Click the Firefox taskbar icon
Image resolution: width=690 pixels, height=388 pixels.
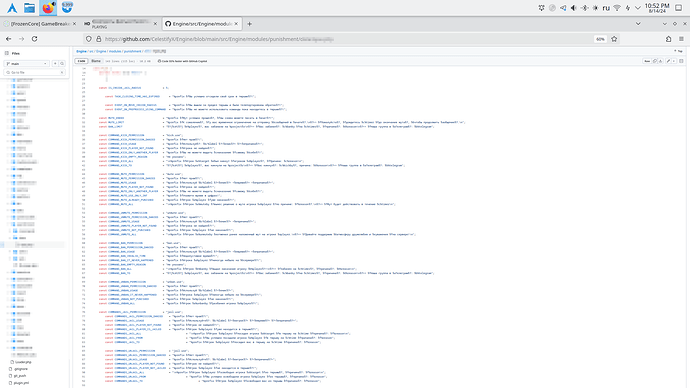coord(48,7)
